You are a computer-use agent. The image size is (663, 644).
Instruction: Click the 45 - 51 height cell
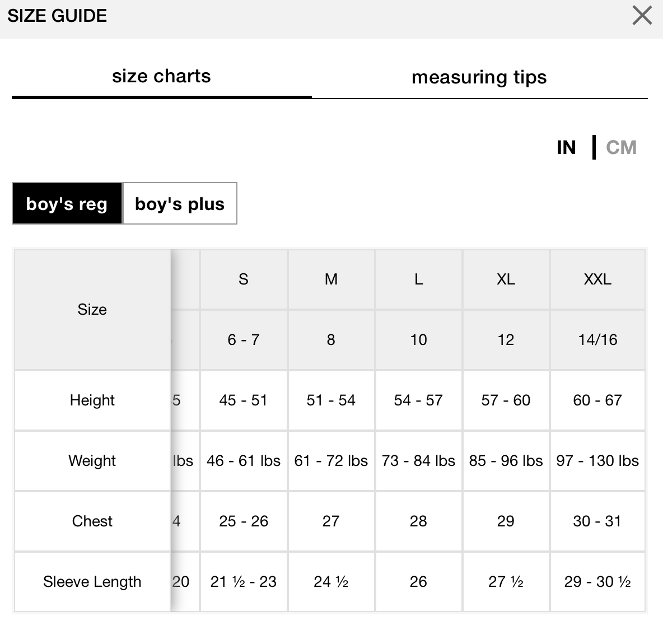(x=244, y=400)
